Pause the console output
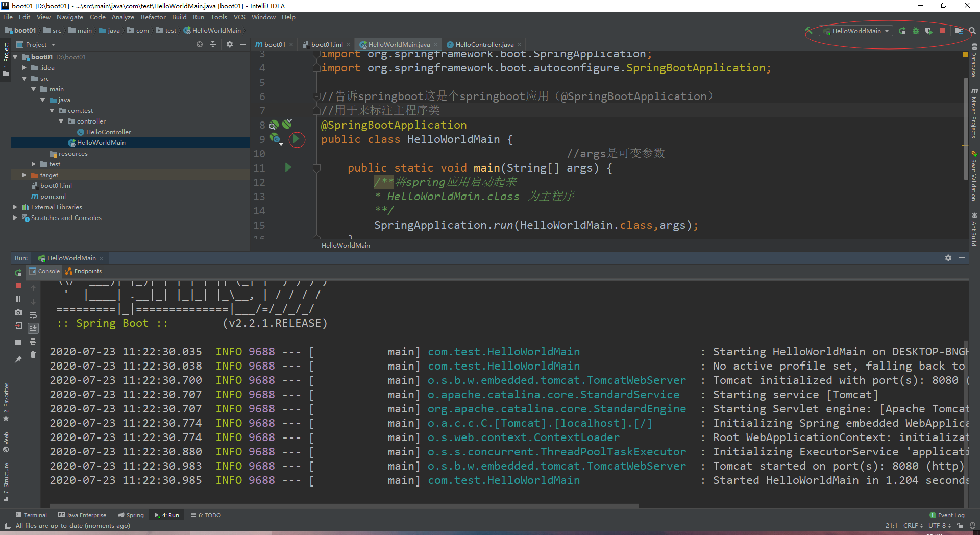Image resolution: width=980 pixels, height=535 pixels. [18, 299]
